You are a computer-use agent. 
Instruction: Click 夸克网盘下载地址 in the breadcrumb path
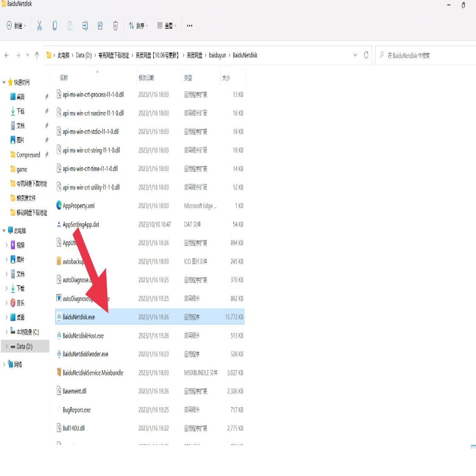tap(114, 55)
